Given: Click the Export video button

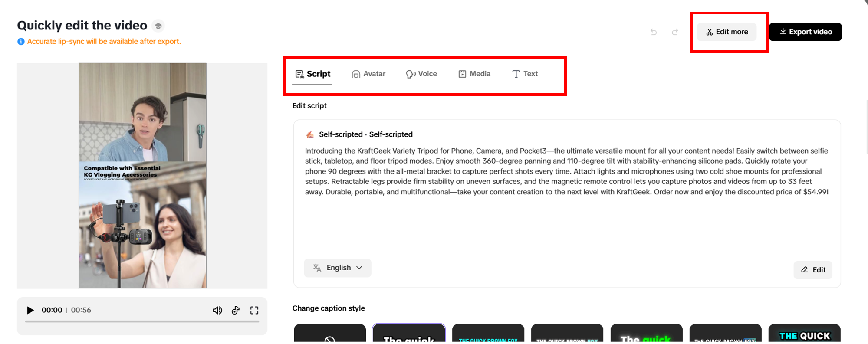Looking at the screenshot, I should click(x=805, y=32).
